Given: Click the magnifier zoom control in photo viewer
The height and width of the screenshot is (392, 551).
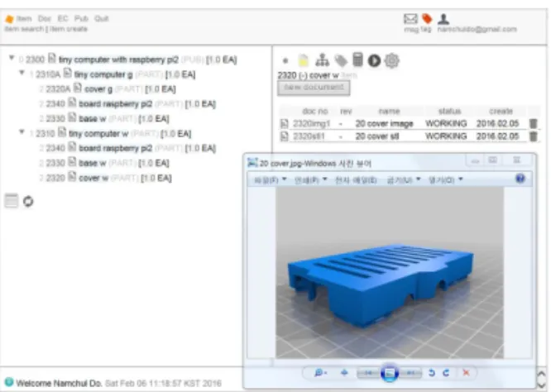Looking at the screenshot, I should (320, 373).
